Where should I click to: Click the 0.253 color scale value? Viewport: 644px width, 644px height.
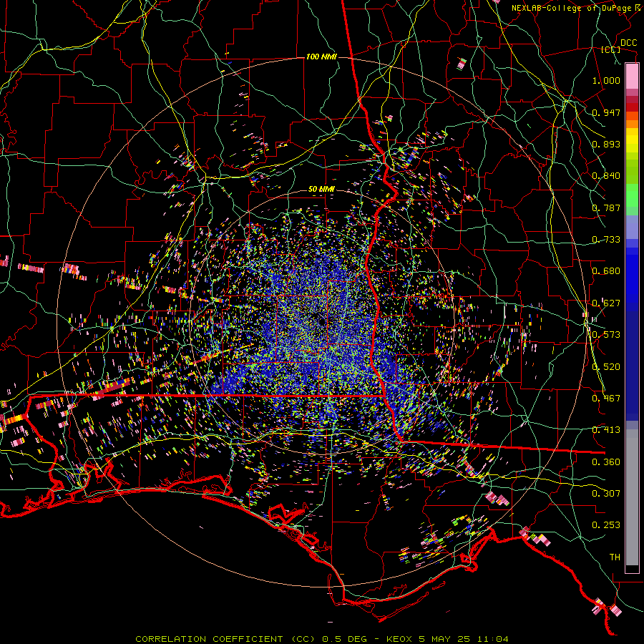coord(606,525)
